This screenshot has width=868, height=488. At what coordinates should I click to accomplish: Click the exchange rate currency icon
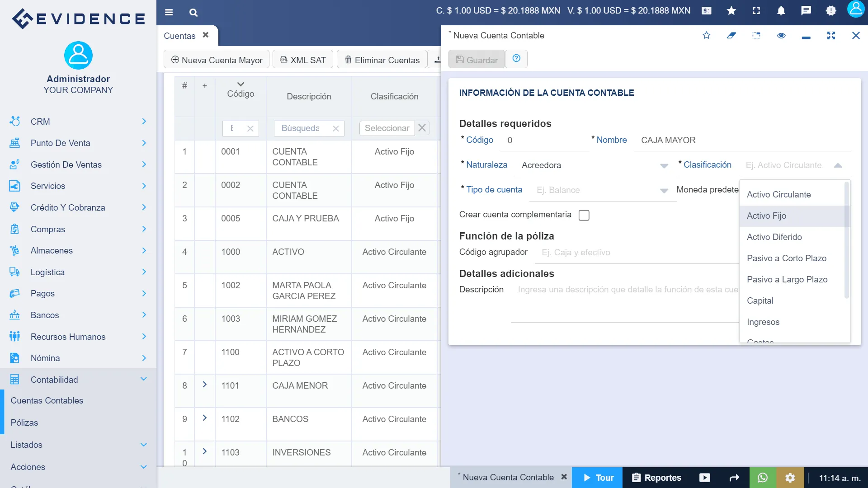click(x=706, y=10)
